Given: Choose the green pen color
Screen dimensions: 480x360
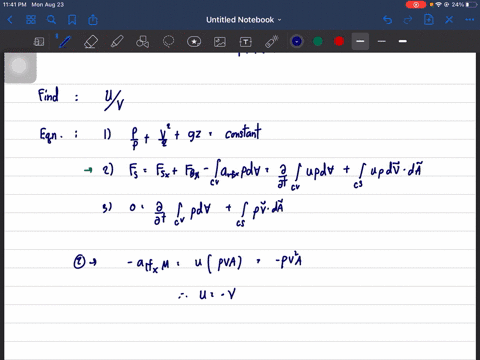Looking at the screenshot, I should click(318, 41).
